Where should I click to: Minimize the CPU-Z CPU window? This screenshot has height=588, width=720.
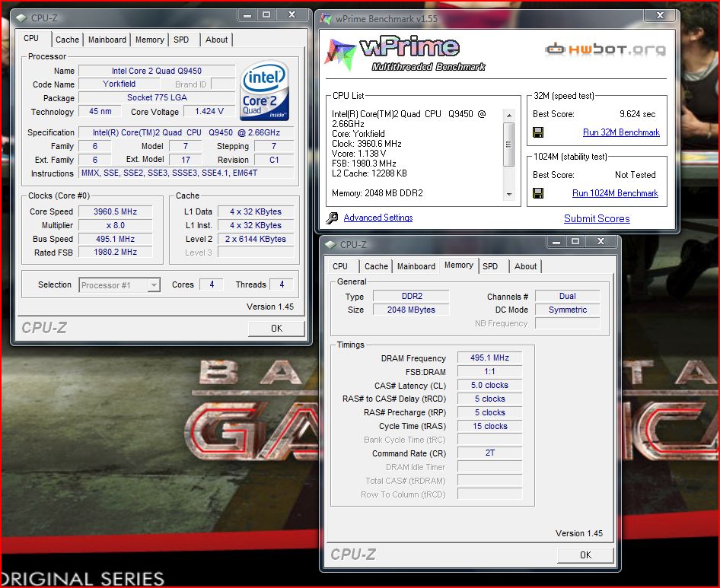[x=247, y=14]
